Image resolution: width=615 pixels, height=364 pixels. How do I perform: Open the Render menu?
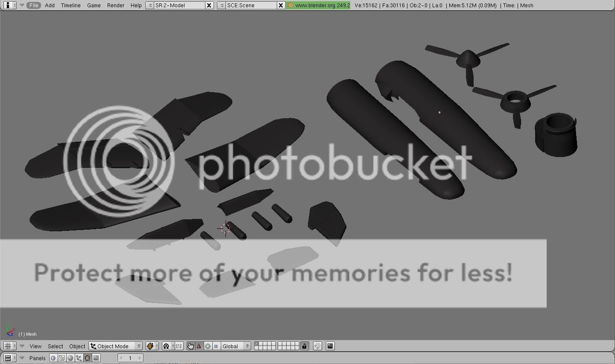[116, 5]
